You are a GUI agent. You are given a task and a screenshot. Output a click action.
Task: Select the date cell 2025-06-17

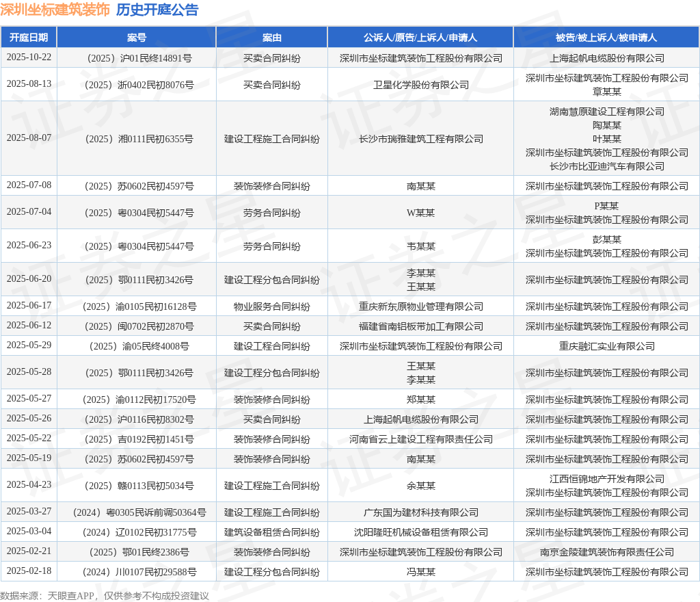tap(29, 306)
